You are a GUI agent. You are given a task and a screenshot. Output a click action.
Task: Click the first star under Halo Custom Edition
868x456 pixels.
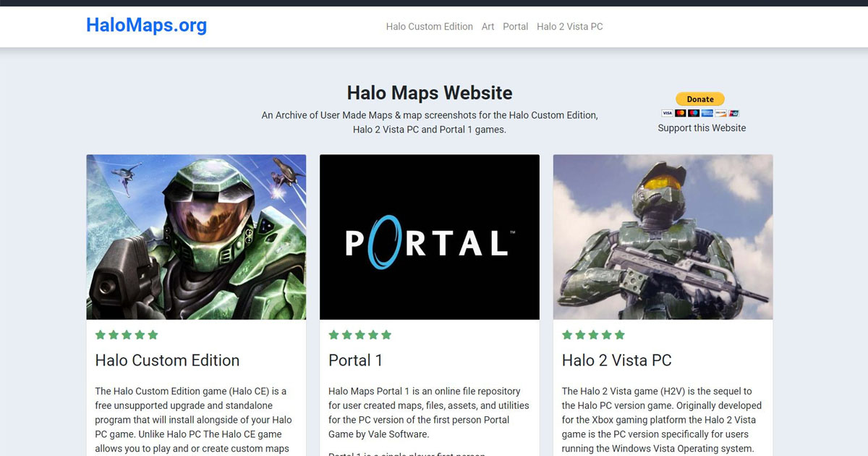pos(101,334)
